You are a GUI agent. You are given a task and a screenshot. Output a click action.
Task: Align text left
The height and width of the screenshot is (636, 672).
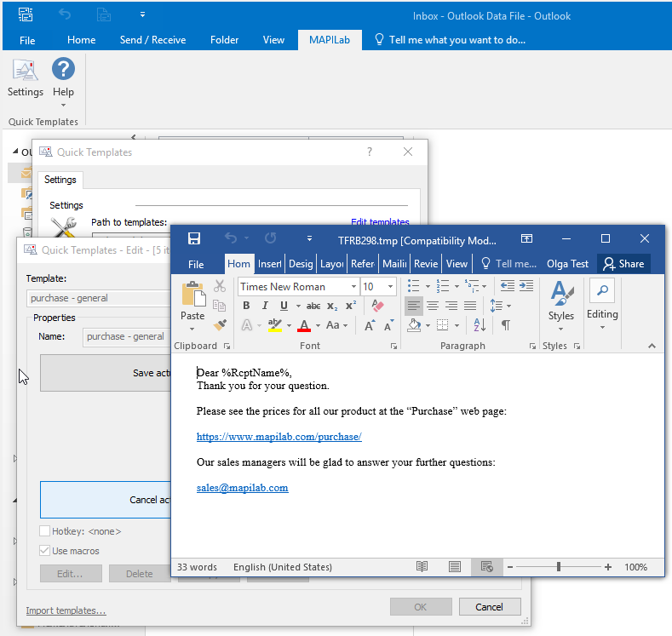pyautogui.click(x=414, y=306)
